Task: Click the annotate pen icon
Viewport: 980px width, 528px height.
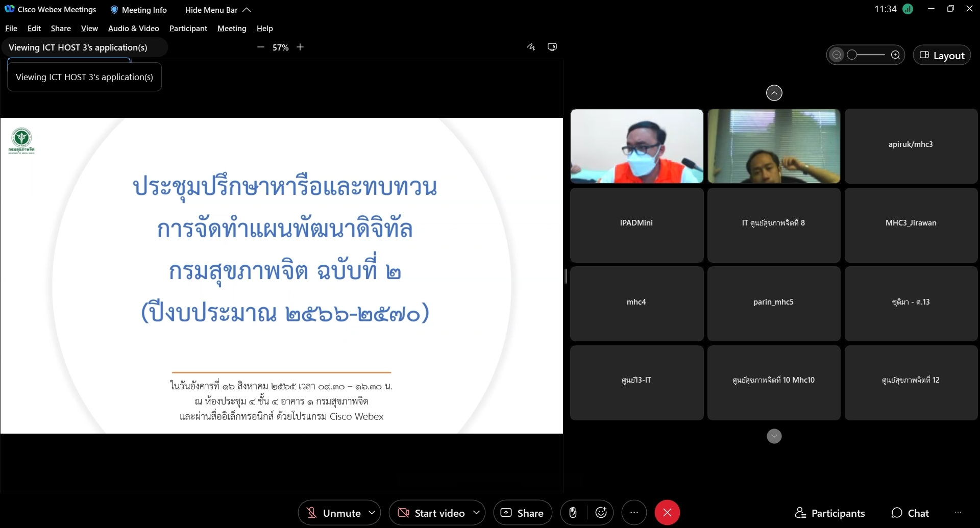Action: [531, 47]
